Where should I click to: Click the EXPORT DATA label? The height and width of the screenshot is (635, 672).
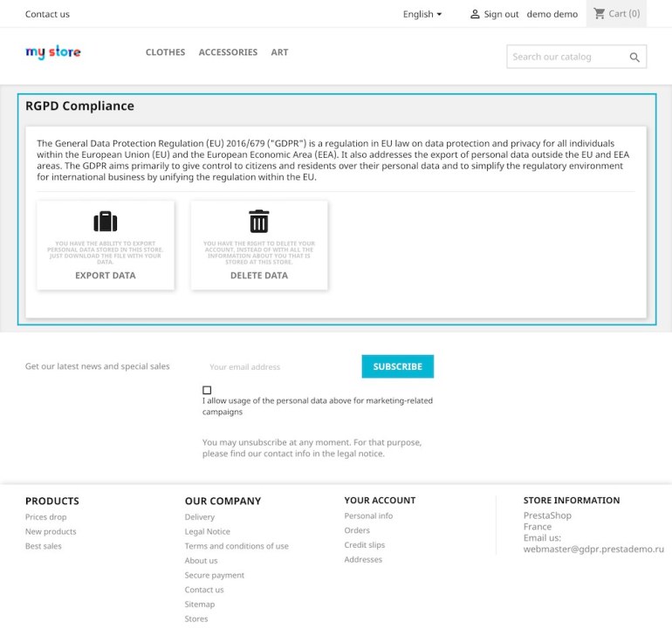click(x=106, y=276)
